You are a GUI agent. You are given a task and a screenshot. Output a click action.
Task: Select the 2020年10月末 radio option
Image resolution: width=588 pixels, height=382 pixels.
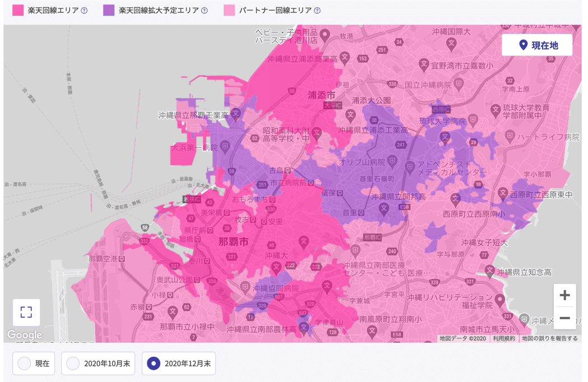98,364
